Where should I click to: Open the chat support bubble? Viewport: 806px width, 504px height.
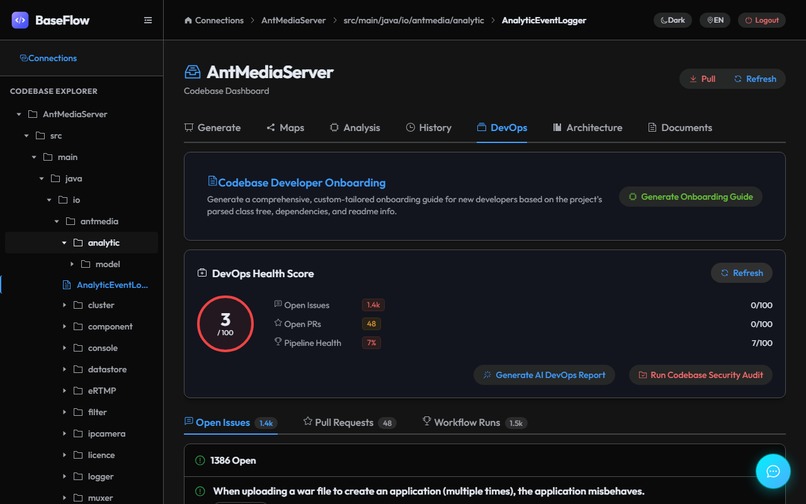coord(773,471)
